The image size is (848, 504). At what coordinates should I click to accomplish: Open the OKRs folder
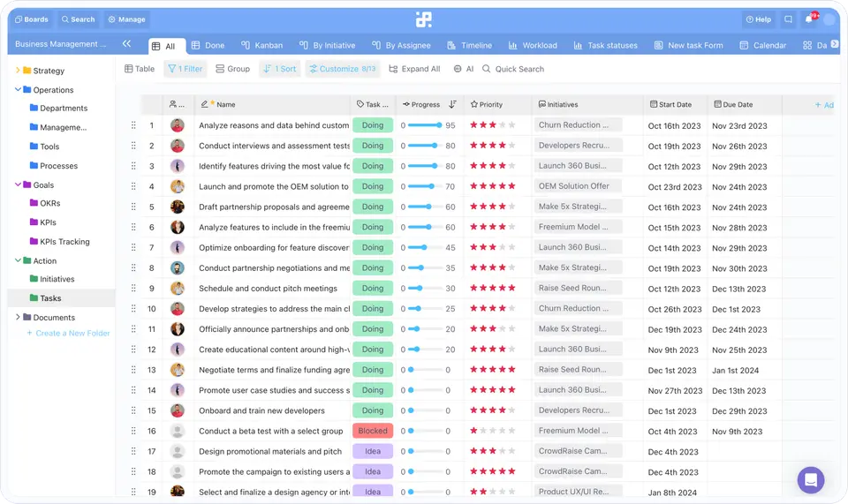click(x=49, y=203)
